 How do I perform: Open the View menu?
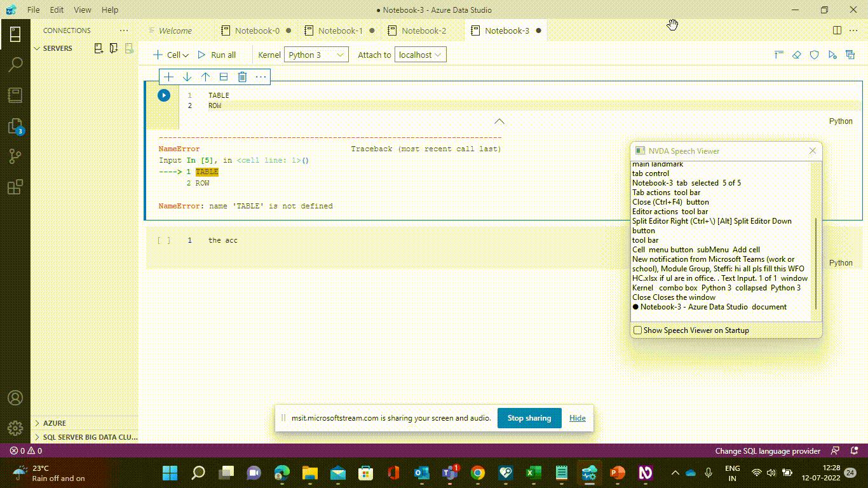point(83,10)
